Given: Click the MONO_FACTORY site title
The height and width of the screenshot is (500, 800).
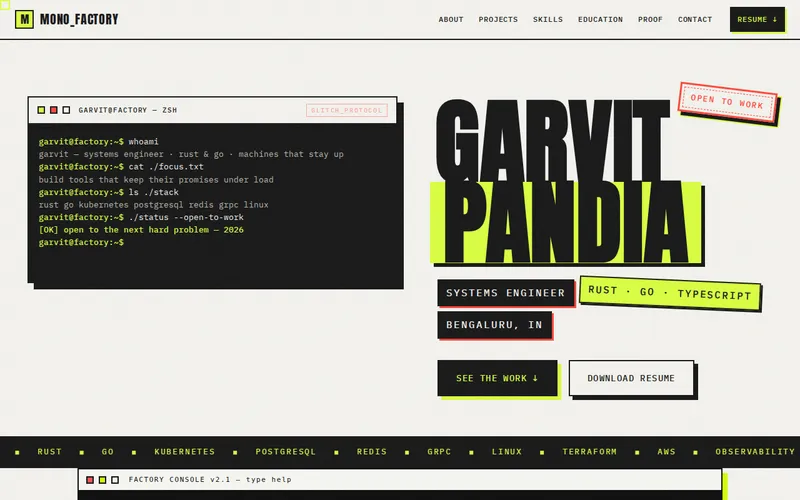Looking at the screenshot, I should coord(79,19).
